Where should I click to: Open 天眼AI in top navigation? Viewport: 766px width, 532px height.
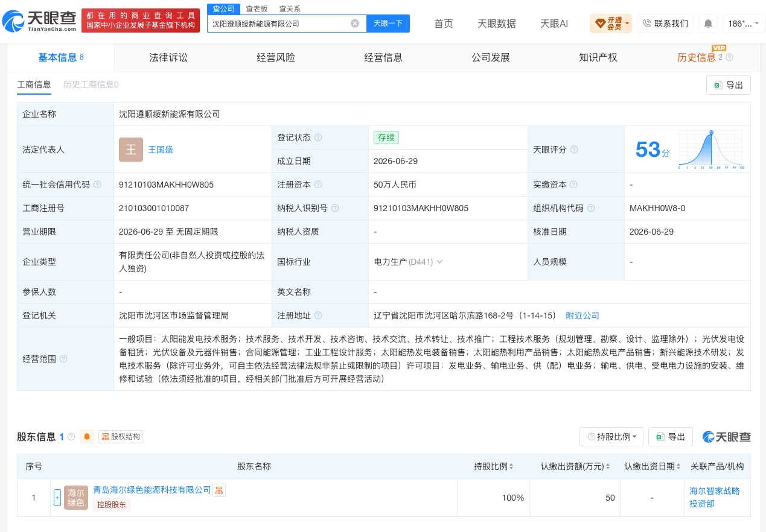click(554, 24)
